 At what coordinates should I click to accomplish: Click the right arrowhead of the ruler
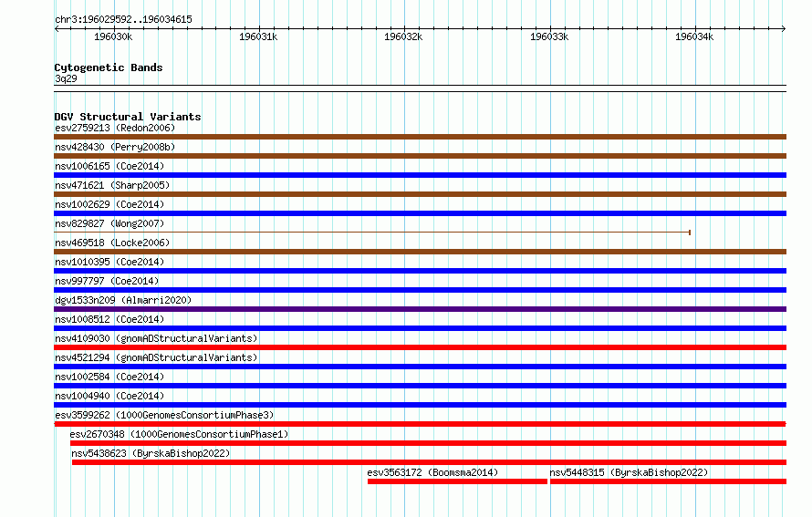click(784, 29)
